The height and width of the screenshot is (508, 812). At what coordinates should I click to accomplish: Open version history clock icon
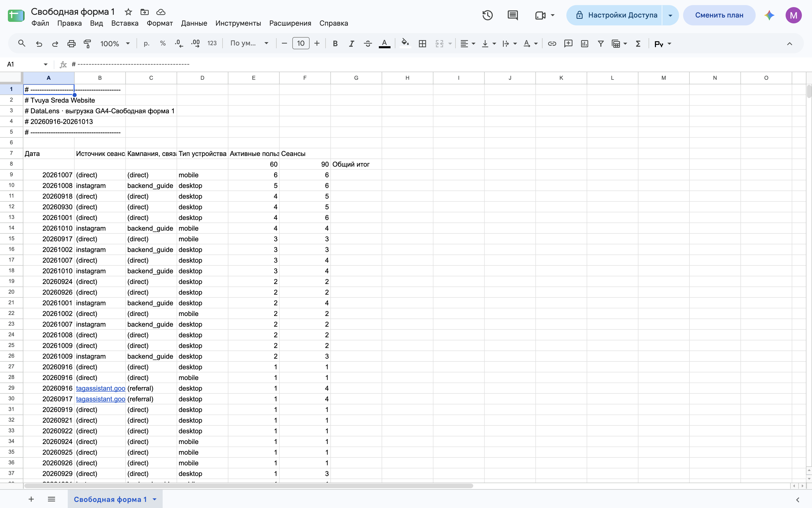click(x=487, y=15)
